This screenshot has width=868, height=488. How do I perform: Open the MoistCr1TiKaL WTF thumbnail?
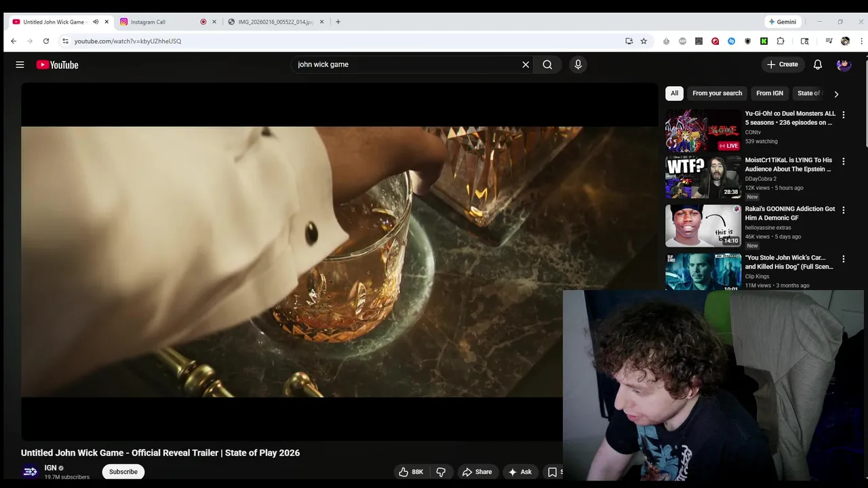(x=703, y=177)
